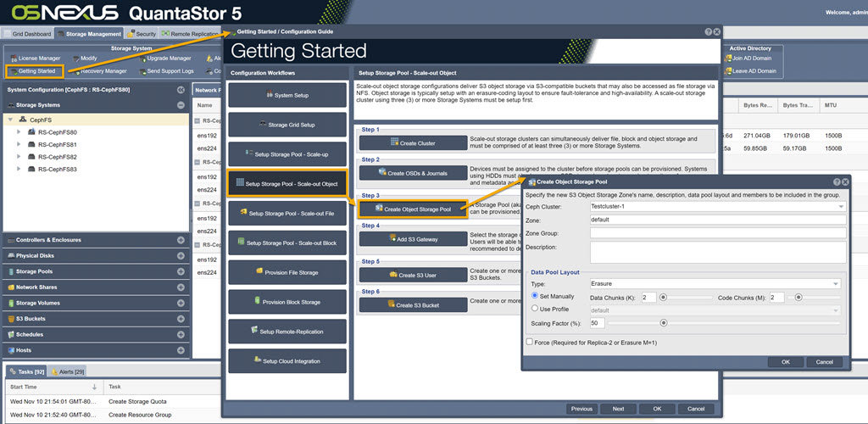Switch to the Grid Dashboard tab
The image size is (868, 424).
coord(28,34)
